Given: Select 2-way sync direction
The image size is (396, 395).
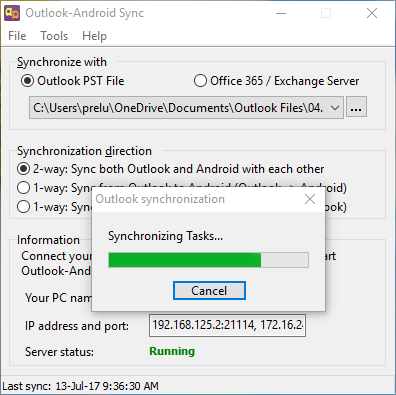Looking at the screenshot, I should (x=23, y=169).
